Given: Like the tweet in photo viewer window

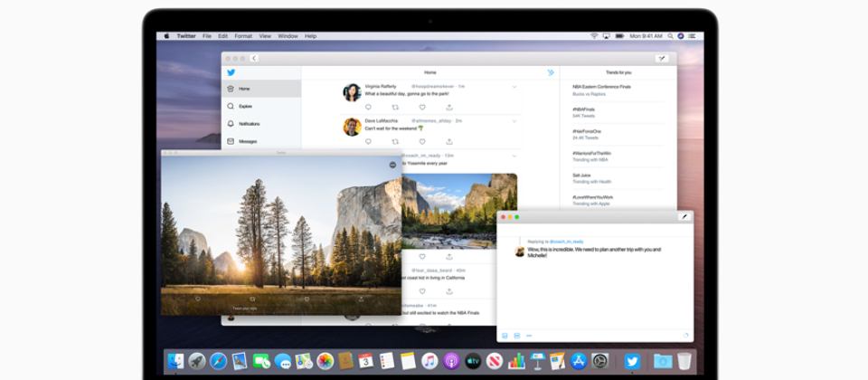Looking at the screenshot, I should click(x=307, y=299).
